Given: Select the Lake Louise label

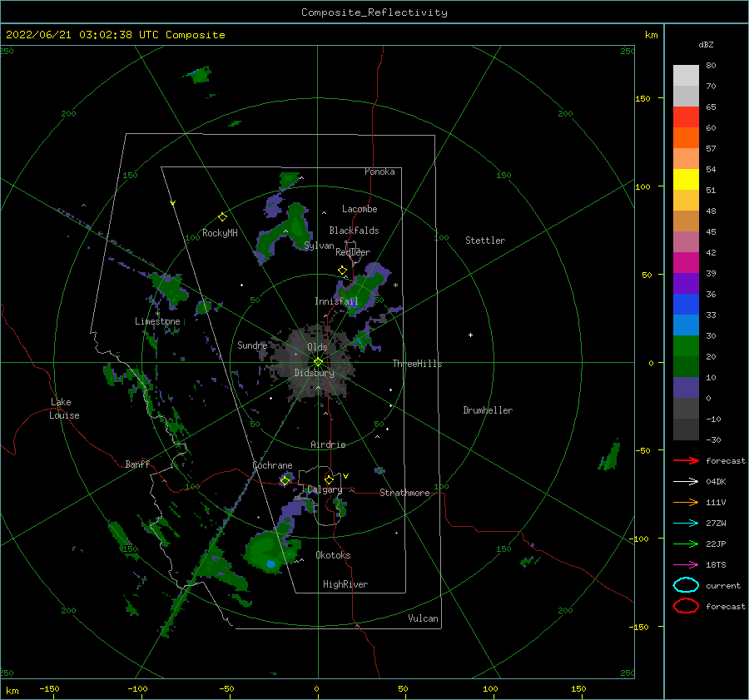Looking at the screenshot, I should click(x=64, y=409).
